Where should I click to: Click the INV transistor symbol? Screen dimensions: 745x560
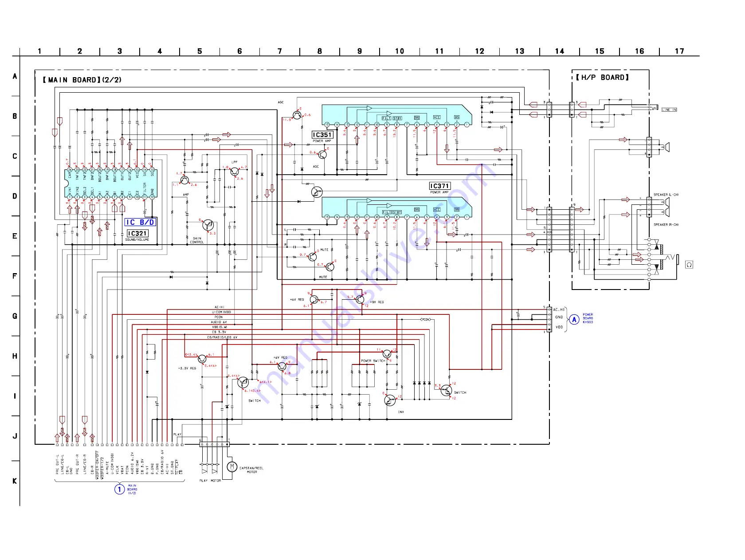[x=390, y=400]
